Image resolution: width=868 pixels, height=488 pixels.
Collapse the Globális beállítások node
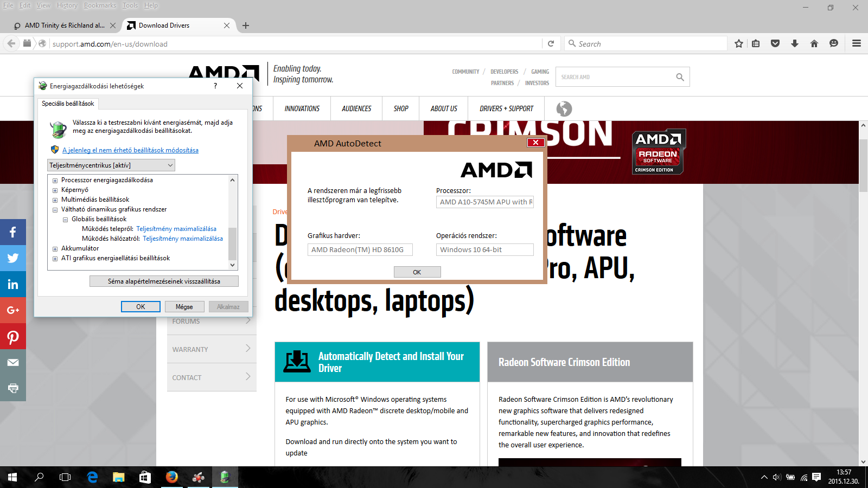pos(65,220)
